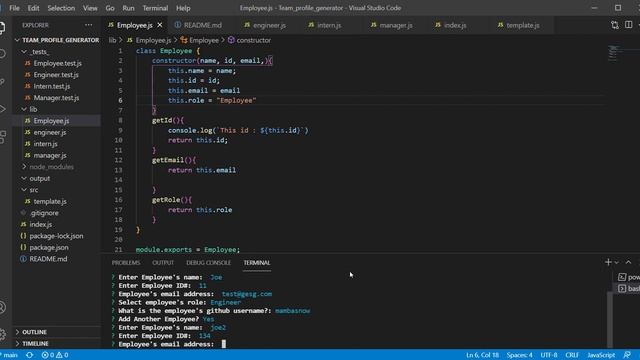Open the Extensions activity bar icon
This screenshot has width=640, height=360.
pos(2,137)
